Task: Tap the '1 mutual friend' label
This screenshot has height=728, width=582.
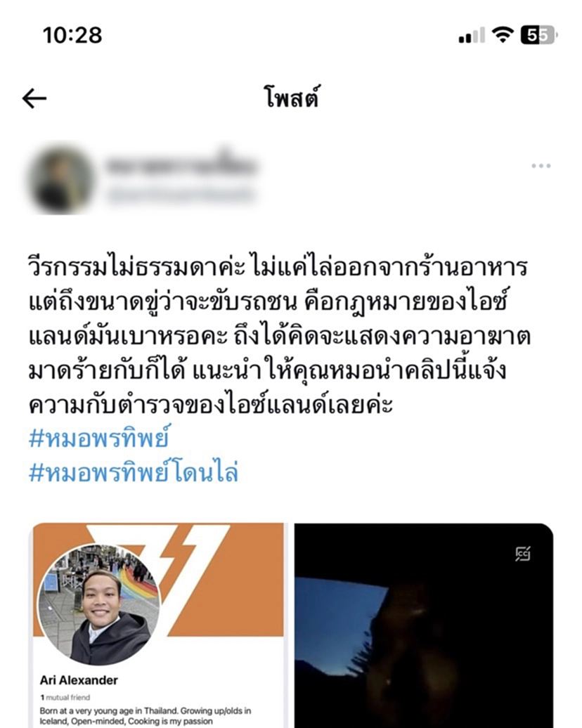Action: click(65, 697)
